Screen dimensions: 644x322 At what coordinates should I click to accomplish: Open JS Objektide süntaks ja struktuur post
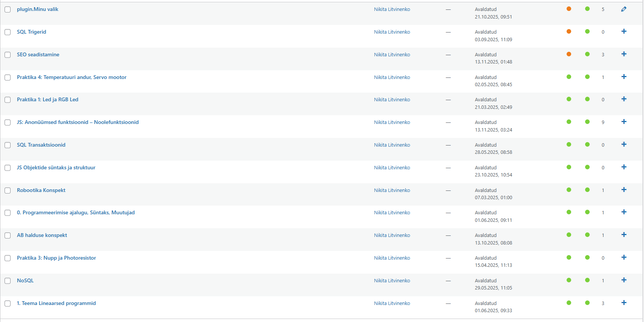click(56, 167)
